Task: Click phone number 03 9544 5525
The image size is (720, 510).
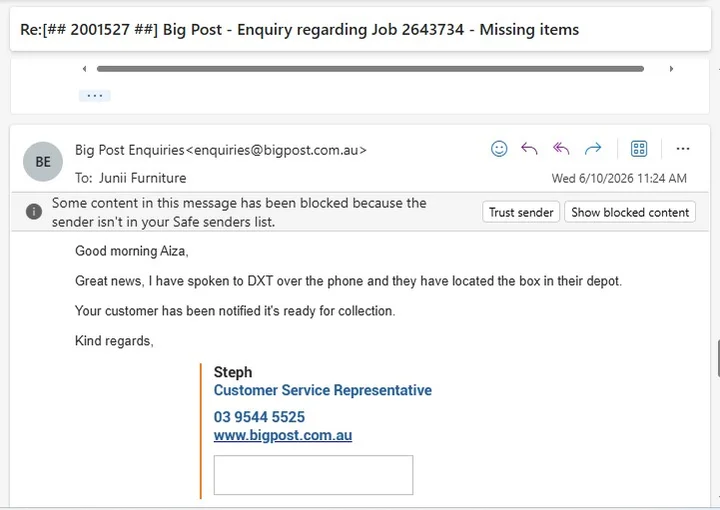Action: pyautogui.click(x=259, y=417)
